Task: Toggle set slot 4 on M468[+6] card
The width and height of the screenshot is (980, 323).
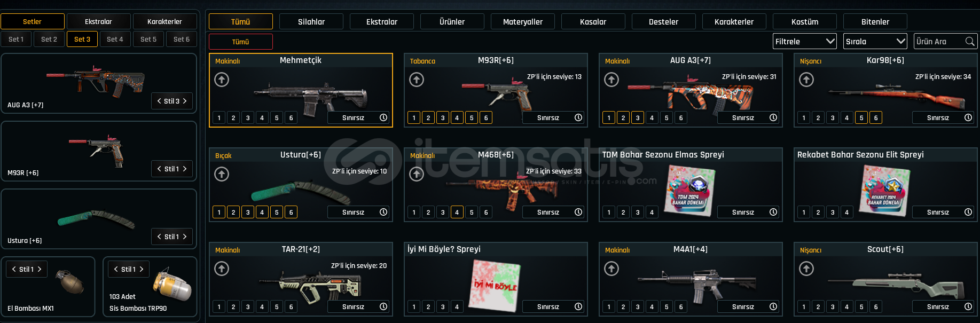Action: (x=457, y=212)
